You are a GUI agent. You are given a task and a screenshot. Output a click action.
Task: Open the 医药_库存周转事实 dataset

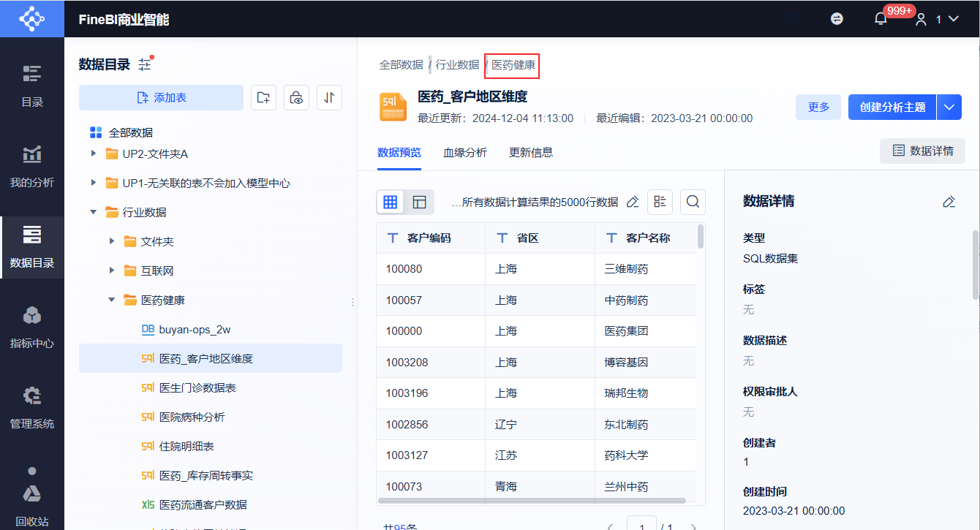[x=211, y=475]
